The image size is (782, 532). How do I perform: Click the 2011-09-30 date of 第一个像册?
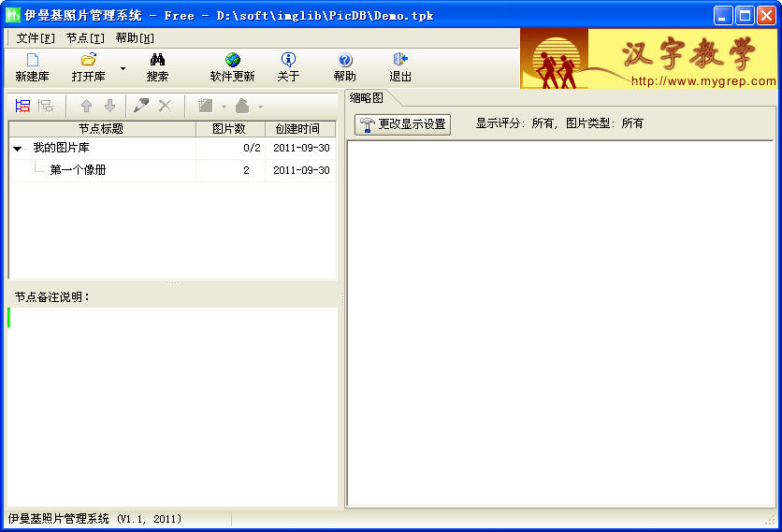(301, 170)
